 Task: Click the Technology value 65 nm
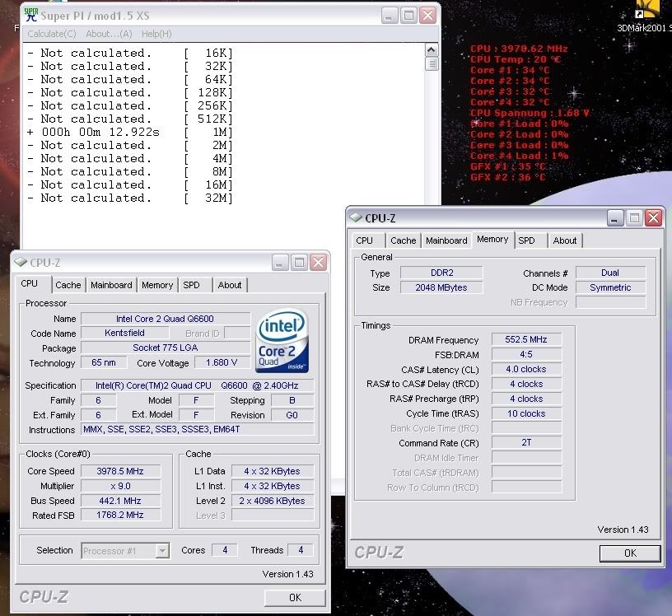coord(103,362)
